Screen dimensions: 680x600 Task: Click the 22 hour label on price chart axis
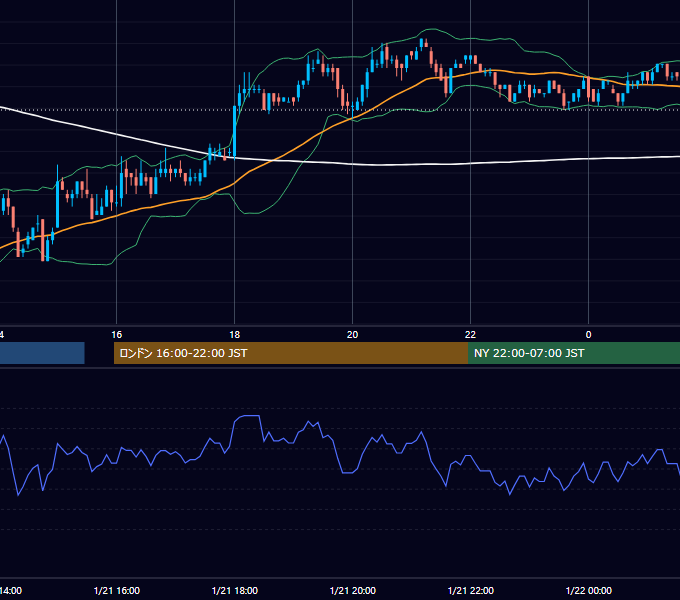click(471, 335)
